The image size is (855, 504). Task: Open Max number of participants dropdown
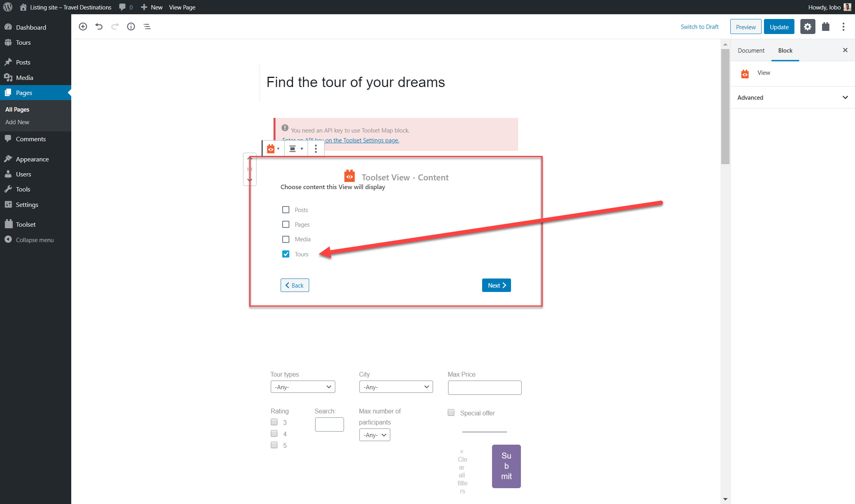tap(374, 435)
